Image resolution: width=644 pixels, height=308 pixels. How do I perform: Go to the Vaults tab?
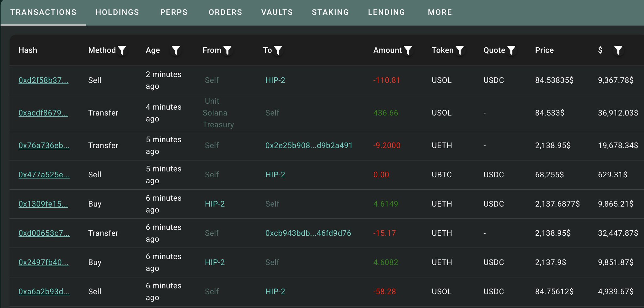pos(277,12)
